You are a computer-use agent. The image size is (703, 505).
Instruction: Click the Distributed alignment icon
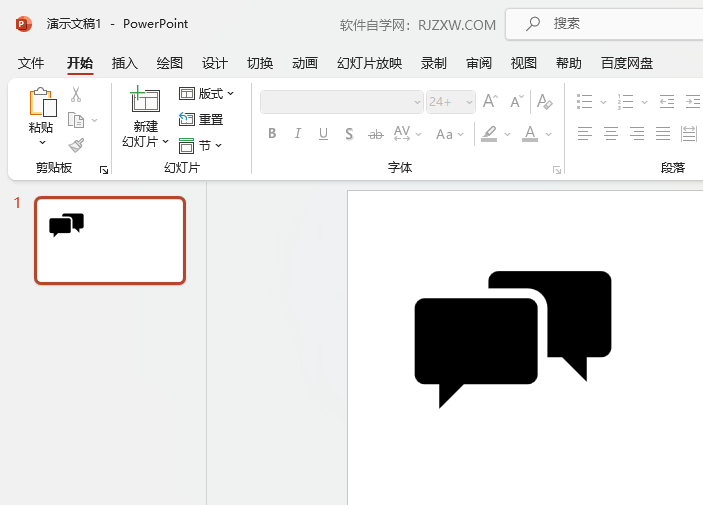[x=689, y=134]
